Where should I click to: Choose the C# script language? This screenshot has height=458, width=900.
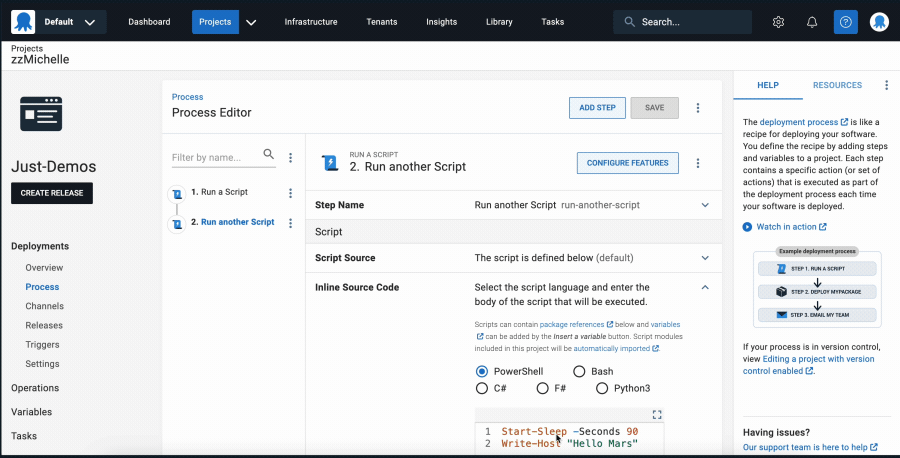482,389
